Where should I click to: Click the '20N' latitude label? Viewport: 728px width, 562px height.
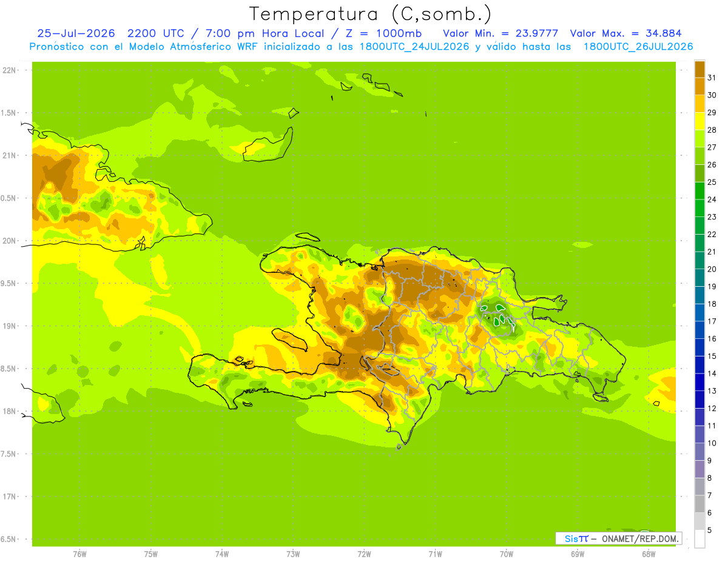9,241
